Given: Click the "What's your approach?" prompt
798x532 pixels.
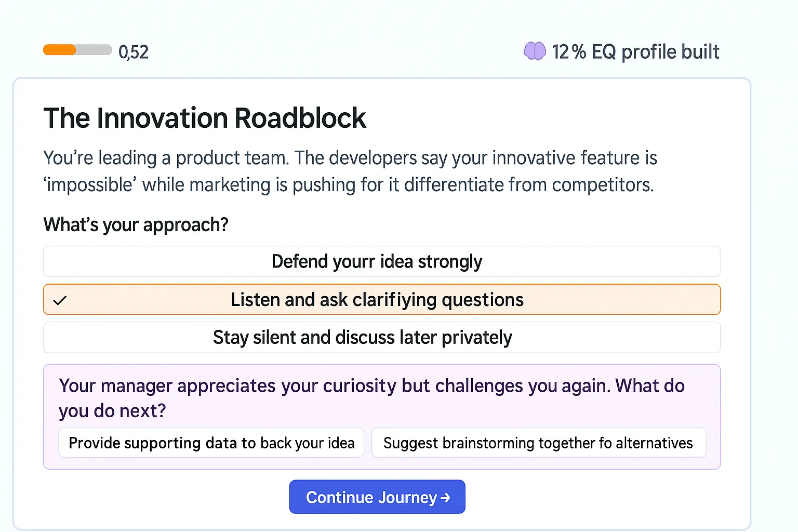Looking at the screenshot, I should click(x=136, y=224).
